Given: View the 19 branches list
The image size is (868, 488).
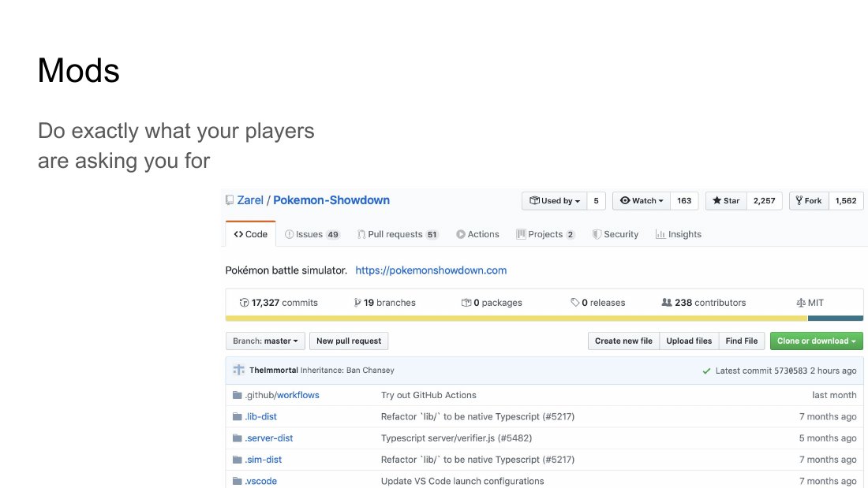Looking at the screenshot, I should pyautogui.click(x=385, y=303).
